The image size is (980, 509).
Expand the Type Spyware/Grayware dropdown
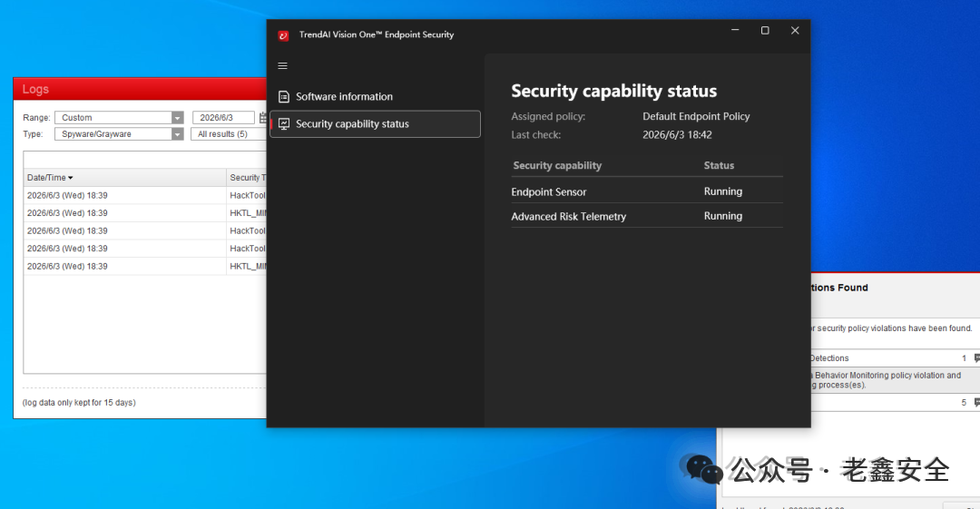point(178,133)
